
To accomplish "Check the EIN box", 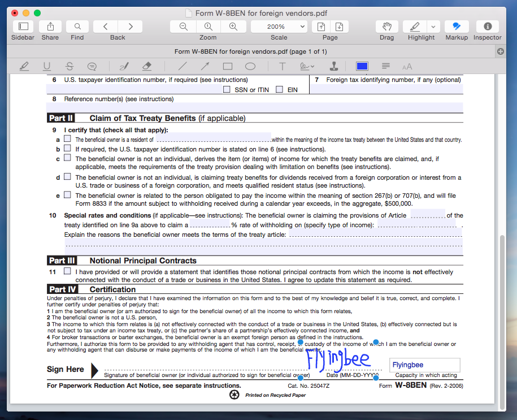I will pyautogui.click(x=279, y=89).
